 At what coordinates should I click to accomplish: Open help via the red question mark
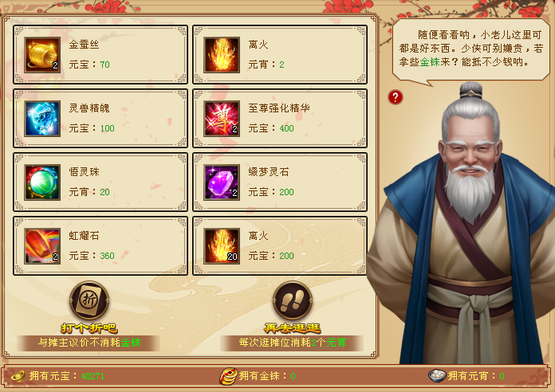pos(396,97)
